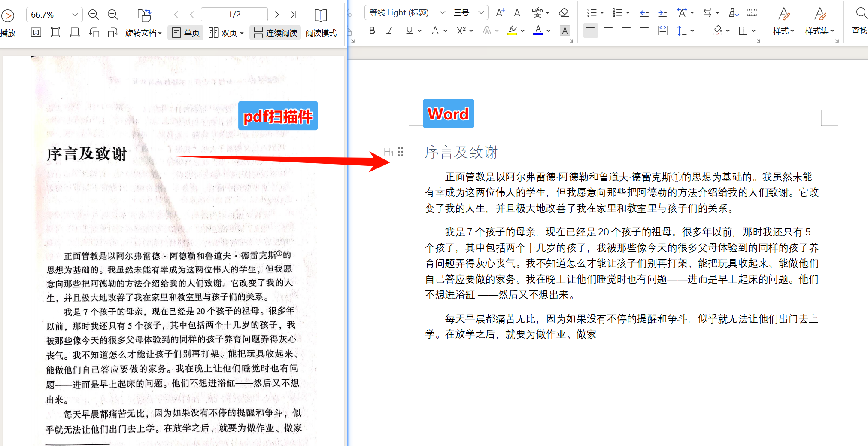Click the 1:1 actual size icon
The width and height of the screenshot is (868, 446).
[36, 32]
